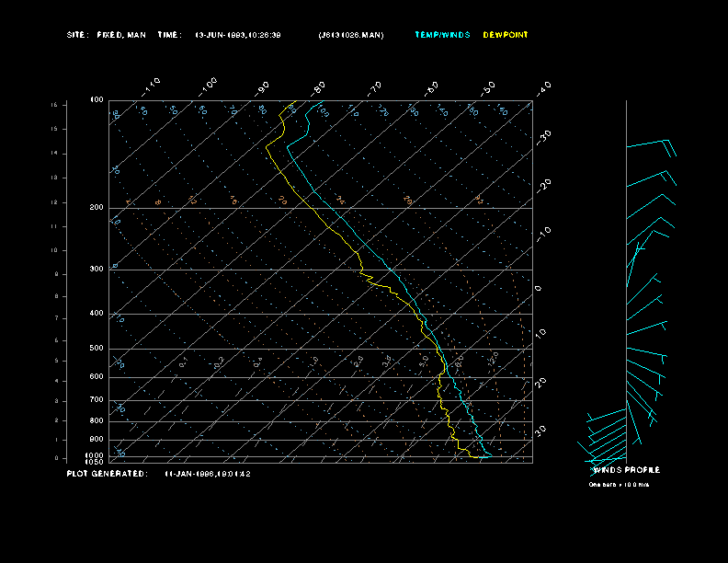Click the (J8131026.MAN) file name label

coord(351,35)
